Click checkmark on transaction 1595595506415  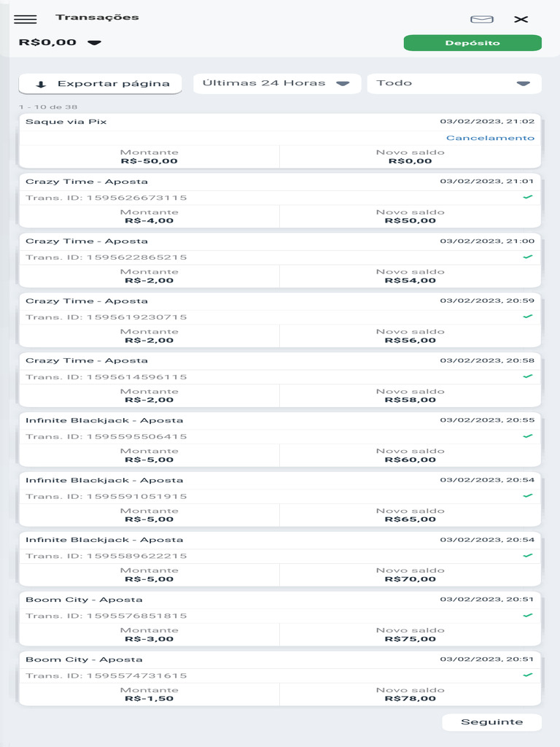pyautogui.click(x=528, y=436)
